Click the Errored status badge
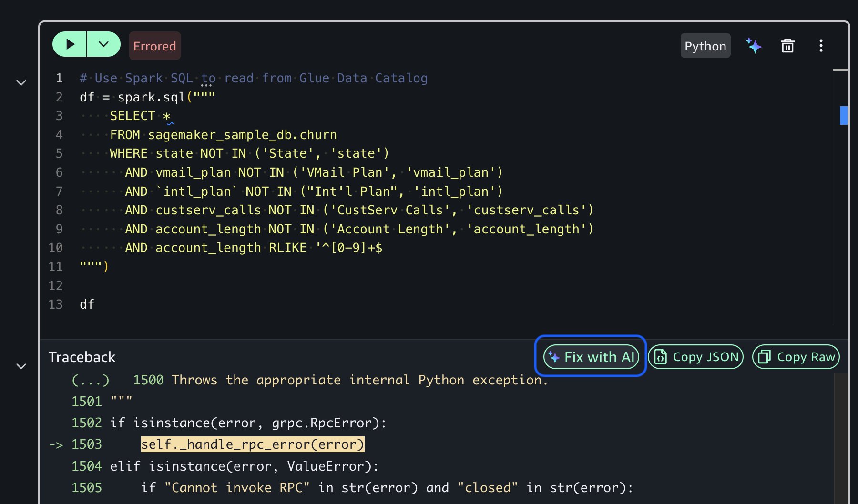 (x=154, y=46)
